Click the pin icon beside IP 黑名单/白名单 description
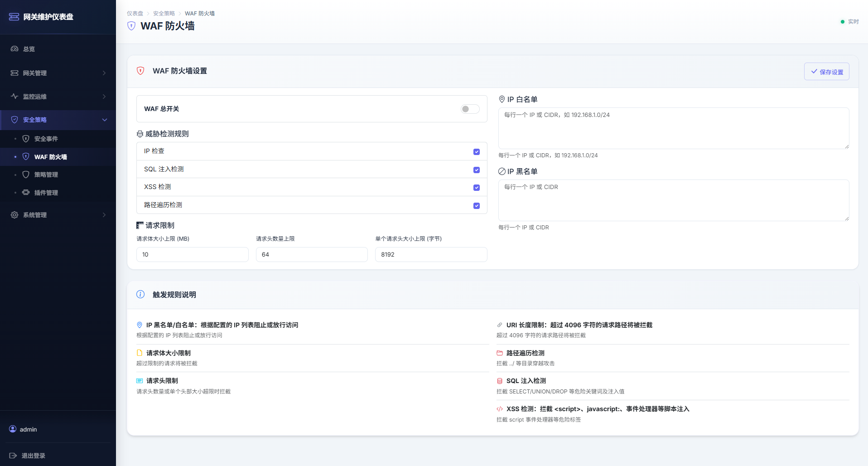Screen dimensions: 868x466 pyautogui.click(x=140, y=325)
